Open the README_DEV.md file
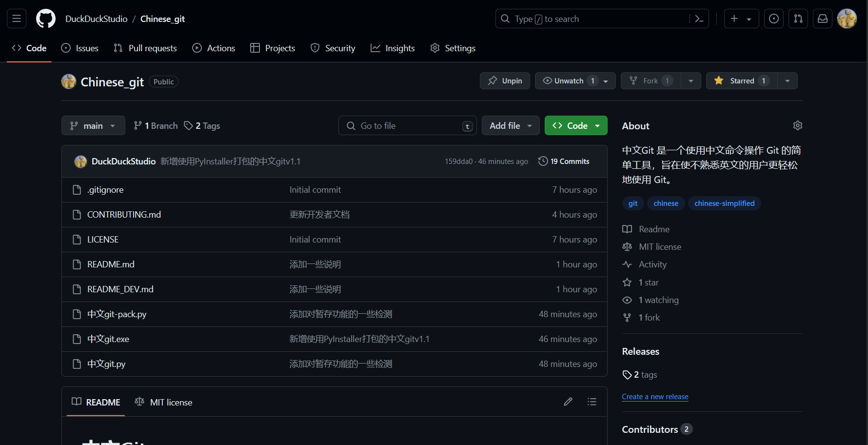 [120, 289]
